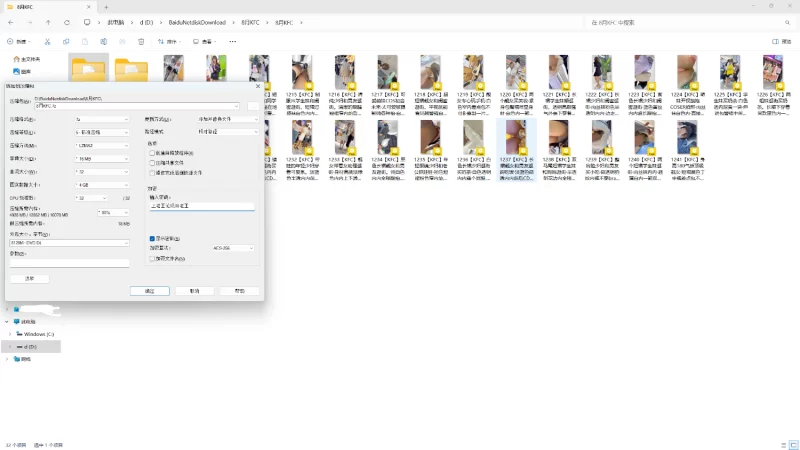Open the word size 32 dropdown
The height and width of the screenshot is (450, 800).
[x=102, y=172]
